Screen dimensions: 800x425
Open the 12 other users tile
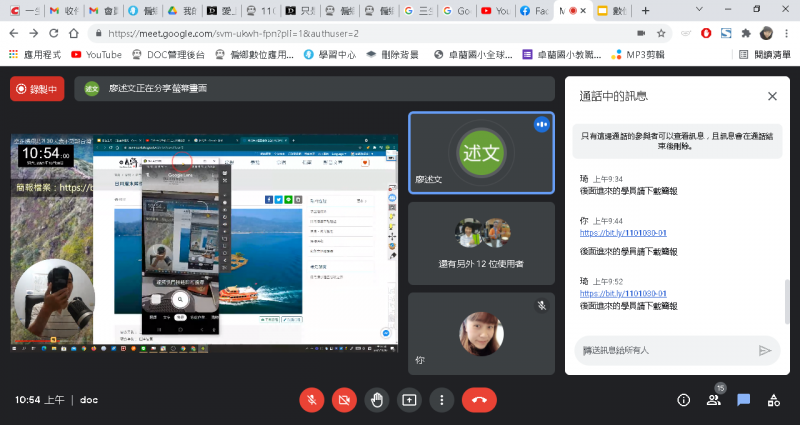click(x=481, y=243)
